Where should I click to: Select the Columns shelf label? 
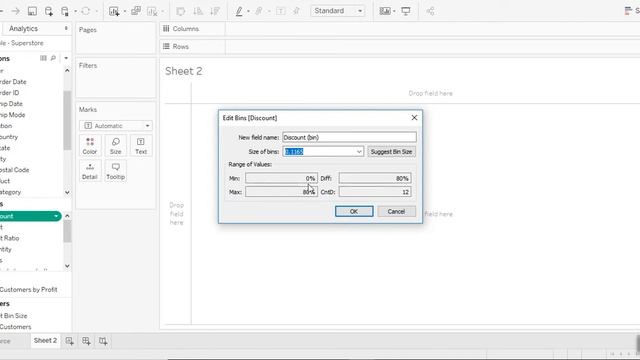click(186, 29)
